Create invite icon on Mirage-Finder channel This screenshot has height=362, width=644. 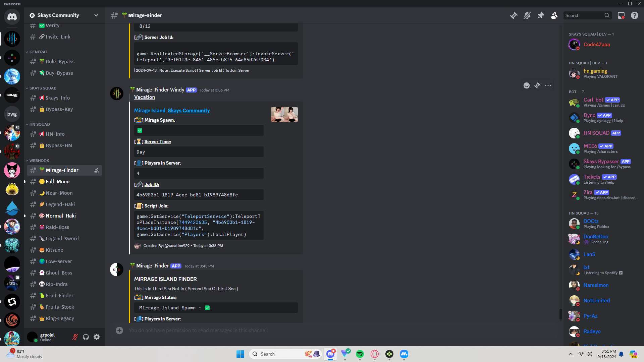pyautogui.click(x=97, y=170)
